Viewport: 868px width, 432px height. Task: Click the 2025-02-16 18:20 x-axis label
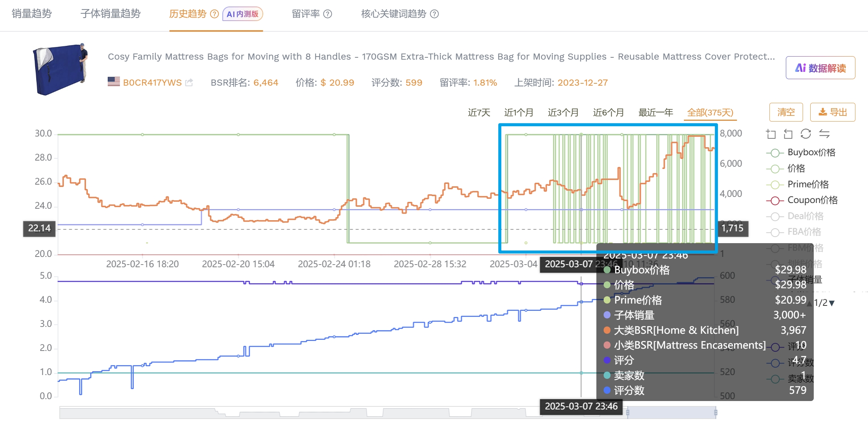143,264
